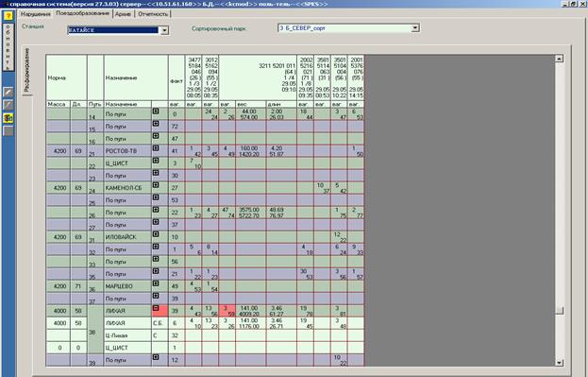588x377 pixels.
Task: Click the gray pencil icon just above the yellow icon
Action: [x=8, y=104]
